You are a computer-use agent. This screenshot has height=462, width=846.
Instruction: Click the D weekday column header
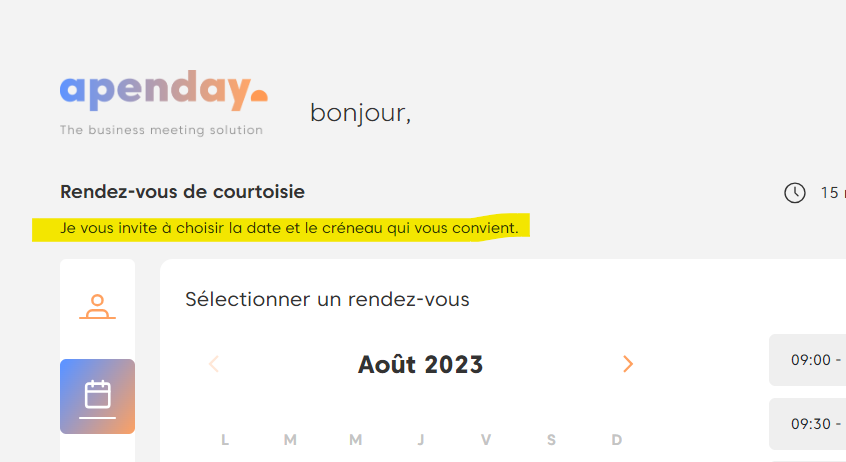[x=616, y=440]
